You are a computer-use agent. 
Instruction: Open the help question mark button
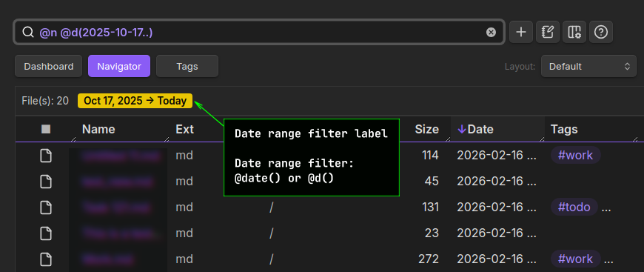[x=601, y=32]
